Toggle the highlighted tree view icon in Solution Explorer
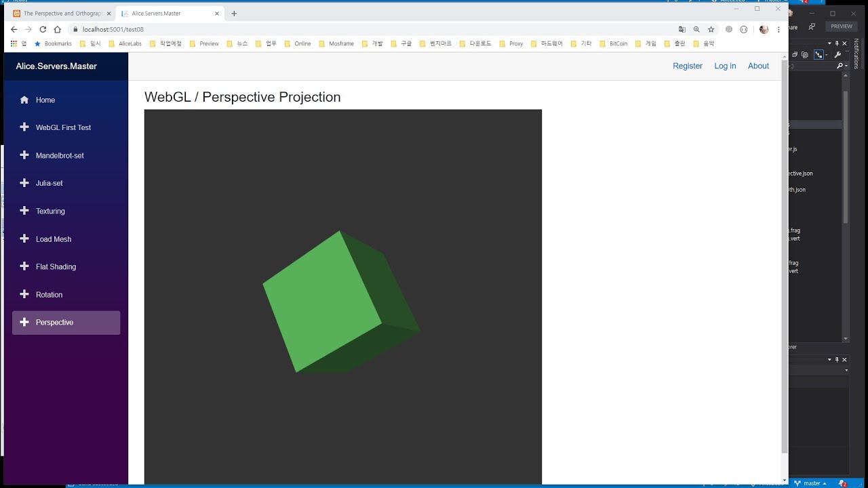 [818, 55]
